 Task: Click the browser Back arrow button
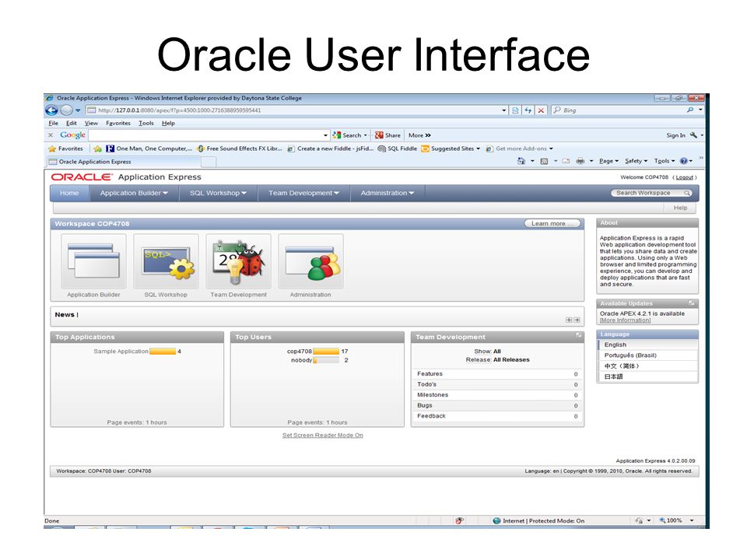pos(51,110)
